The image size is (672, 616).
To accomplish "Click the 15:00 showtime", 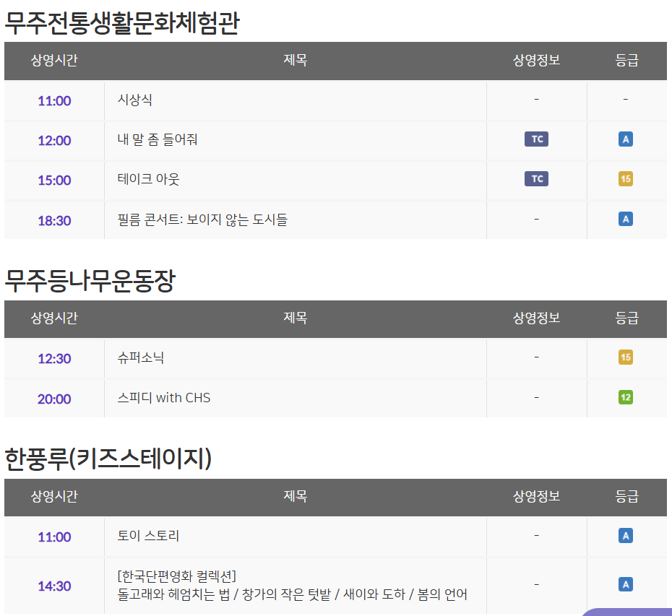I will (x=54, y=181).
